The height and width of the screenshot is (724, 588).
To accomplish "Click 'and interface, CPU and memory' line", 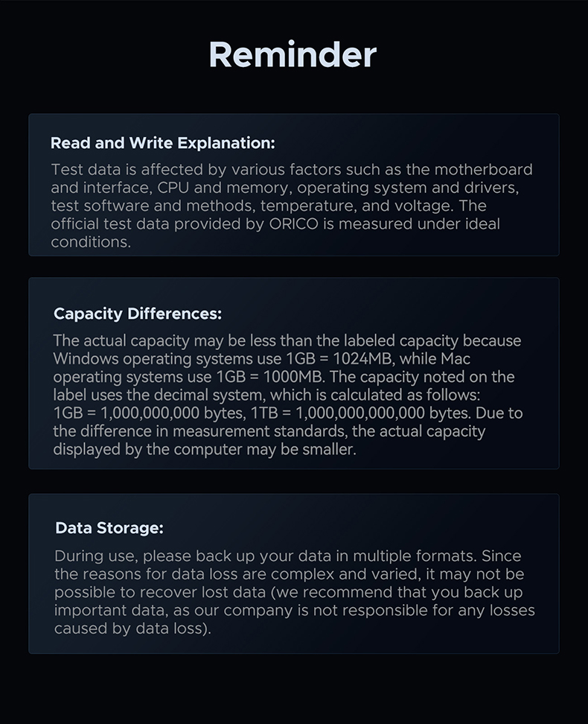I will [x=285, y=188].
